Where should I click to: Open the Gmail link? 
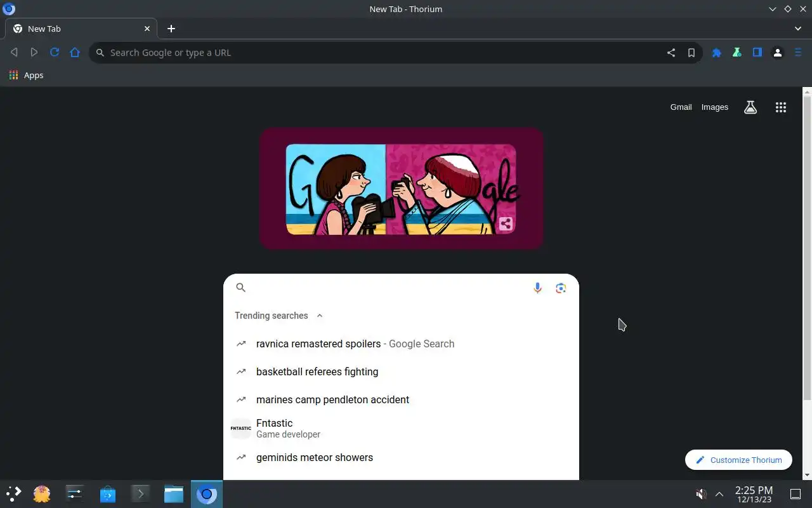click(681, 107)
